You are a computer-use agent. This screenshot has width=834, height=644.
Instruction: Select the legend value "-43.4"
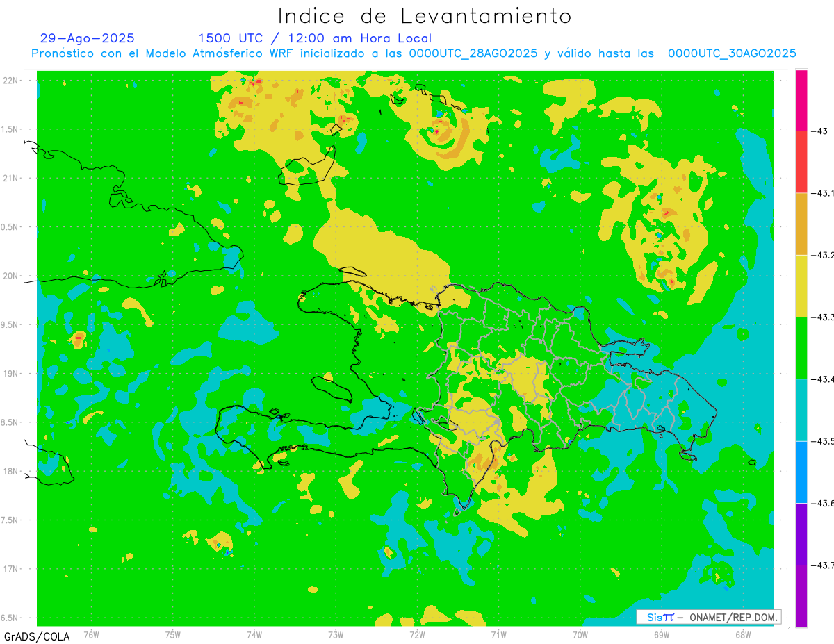click(823, 379)
